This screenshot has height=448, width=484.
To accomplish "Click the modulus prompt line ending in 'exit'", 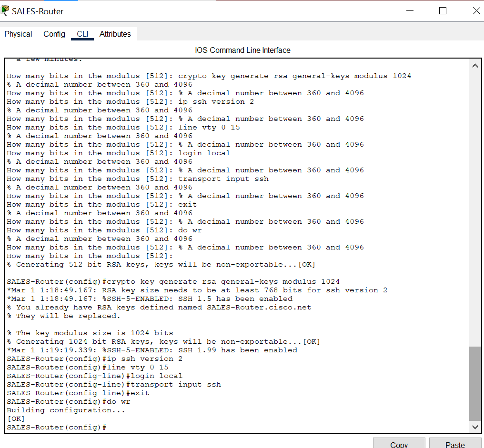I will [x=102, y=205].
